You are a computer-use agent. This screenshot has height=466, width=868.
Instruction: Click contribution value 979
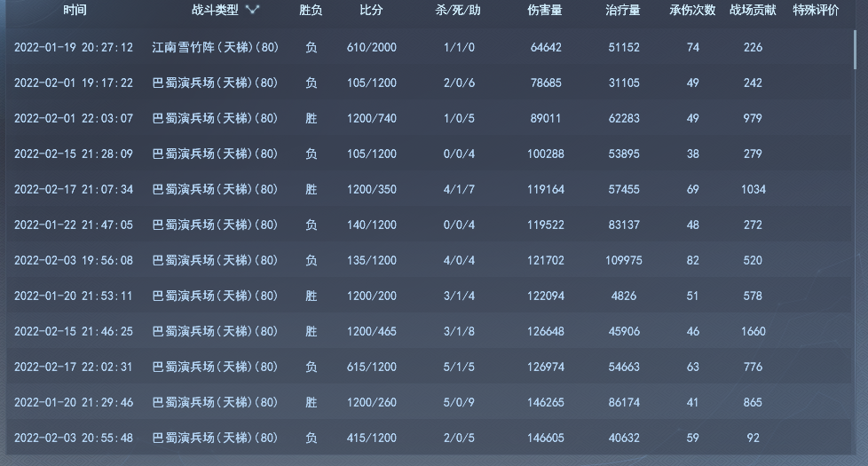tap(753, 118)
